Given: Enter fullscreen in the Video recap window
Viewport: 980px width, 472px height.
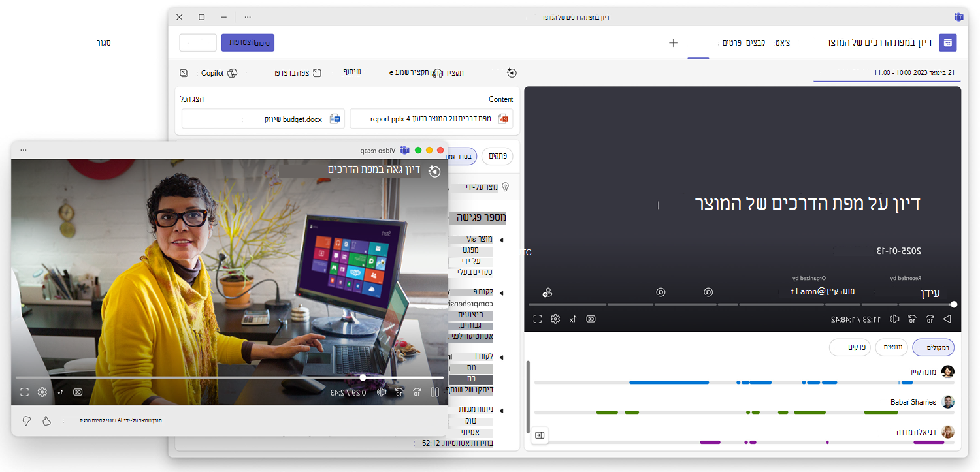Looking at the screenshot, I should pyautogui.click(x=25, y=392).
